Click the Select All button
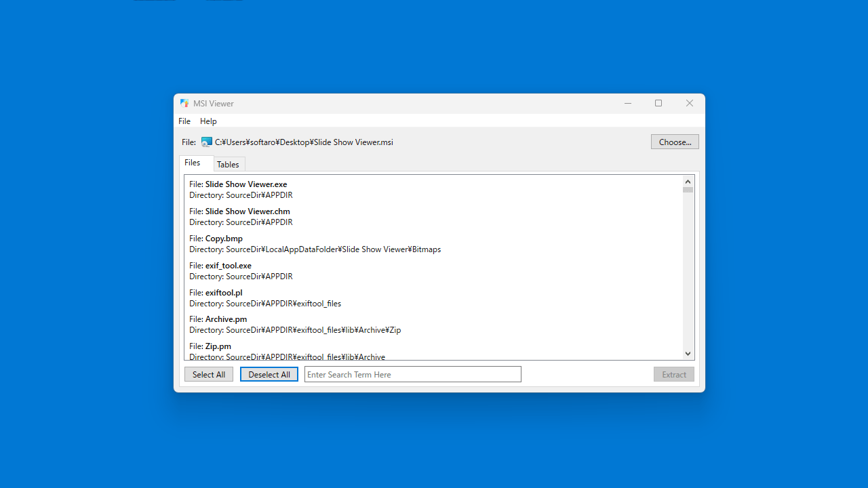This screenshot has height=488, width=868. pos(209,375)
